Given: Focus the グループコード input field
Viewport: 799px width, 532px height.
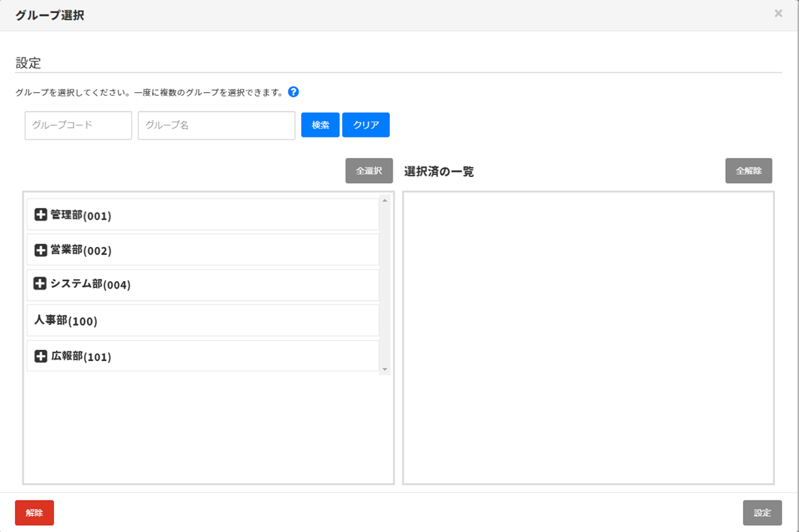Looking at the screenshot, I should pyautogui.click(x=78, y=126).
